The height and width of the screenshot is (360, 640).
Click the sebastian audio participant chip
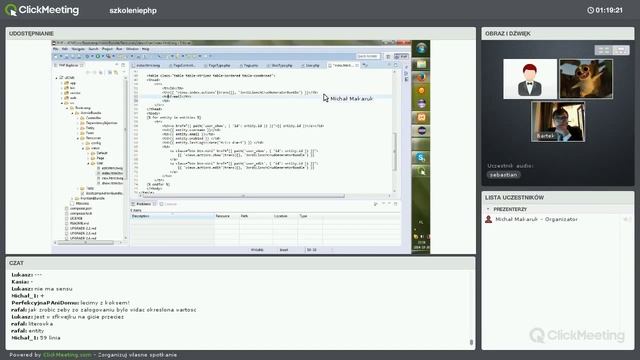point(503,175)
